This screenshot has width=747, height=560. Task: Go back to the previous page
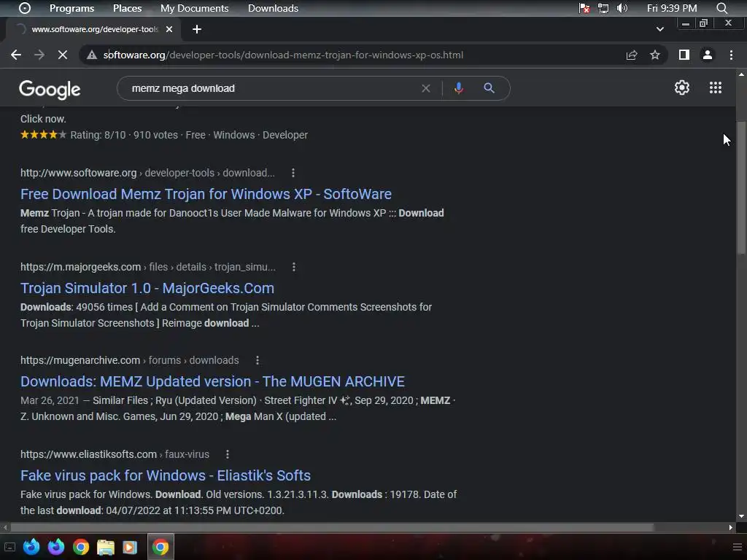[x=16, y=55]
